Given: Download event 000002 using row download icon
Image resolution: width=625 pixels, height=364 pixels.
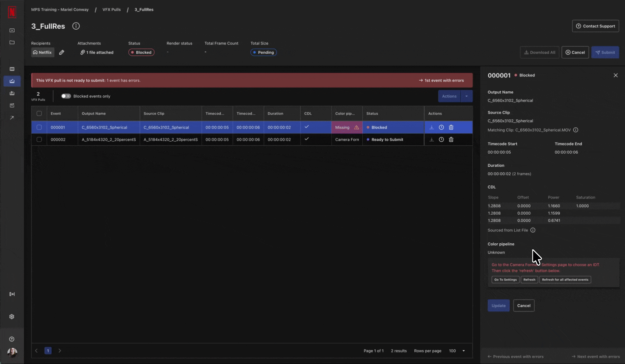Looking at the screenshot, I should [x=431, y=140].
